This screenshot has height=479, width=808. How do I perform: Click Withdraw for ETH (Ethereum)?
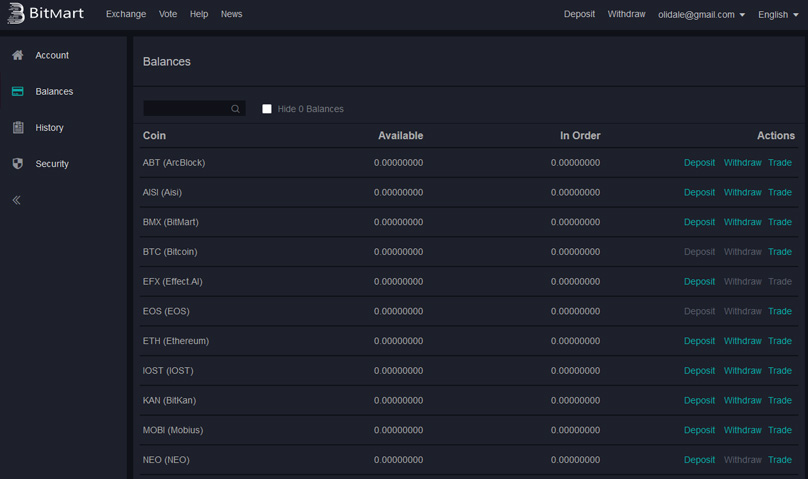pyautogui.click(x=743, y=341)
